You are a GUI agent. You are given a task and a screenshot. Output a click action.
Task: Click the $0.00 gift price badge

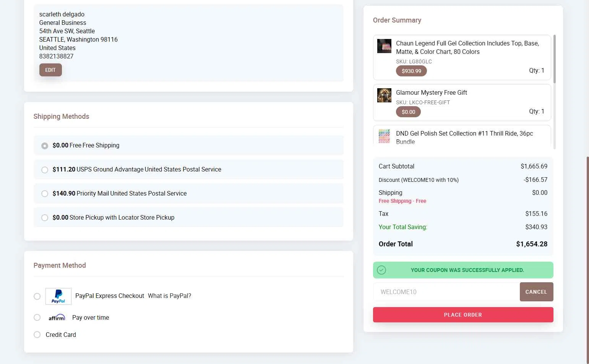pyautogui.click(x=408, y=112)
